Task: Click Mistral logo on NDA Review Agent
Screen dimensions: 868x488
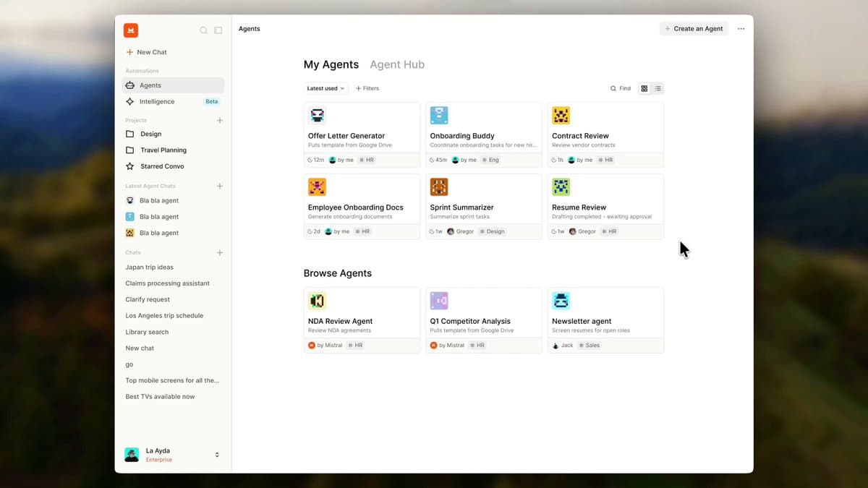Action: click(312, 346)
